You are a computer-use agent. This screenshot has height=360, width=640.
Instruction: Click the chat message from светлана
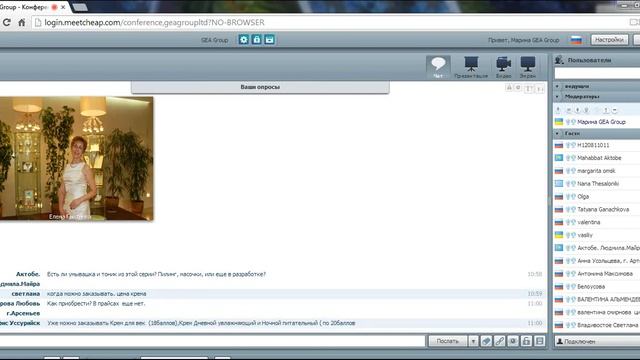tap(96, 294)
